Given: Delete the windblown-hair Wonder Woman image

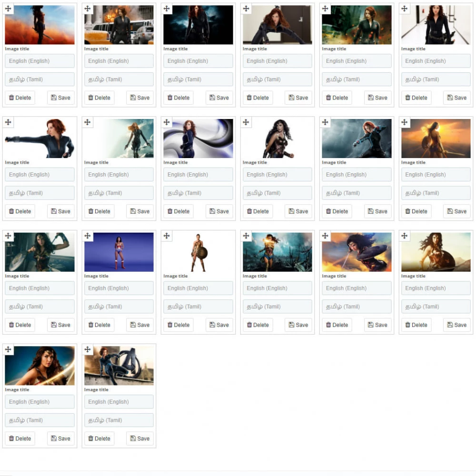Looking at the screenshot, I should (x=416, y=325).
